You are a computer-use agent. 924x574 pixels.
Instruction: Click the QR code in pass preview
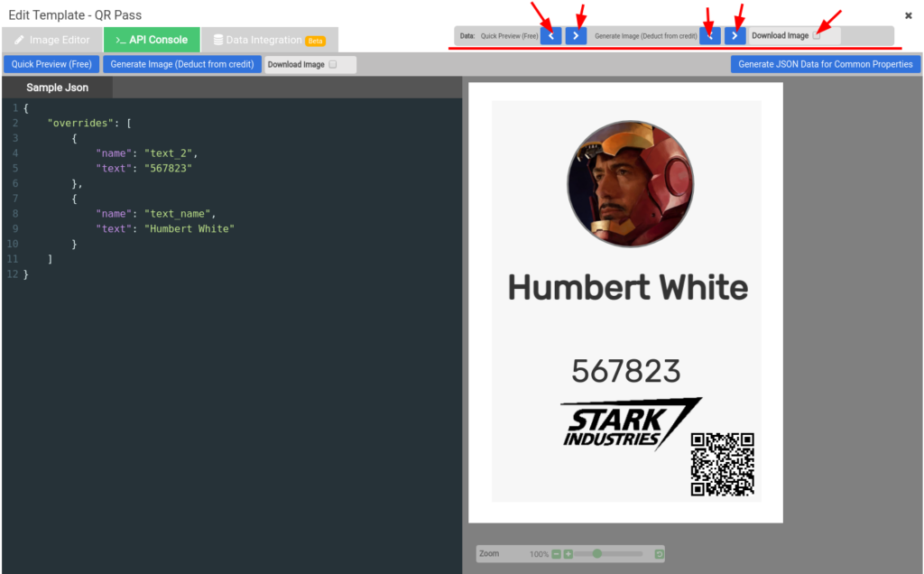tap(723, 465)
